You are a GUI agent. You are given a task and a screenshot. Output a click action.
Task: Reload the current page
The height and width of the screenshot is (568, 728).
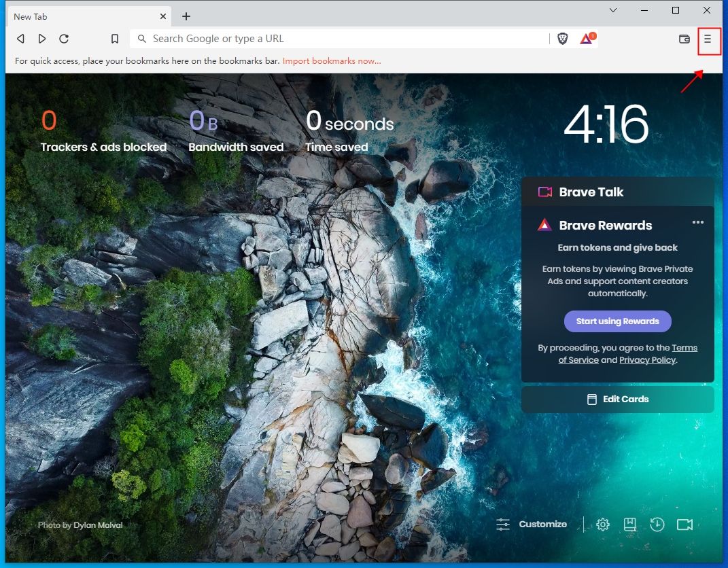click(64, 39)
